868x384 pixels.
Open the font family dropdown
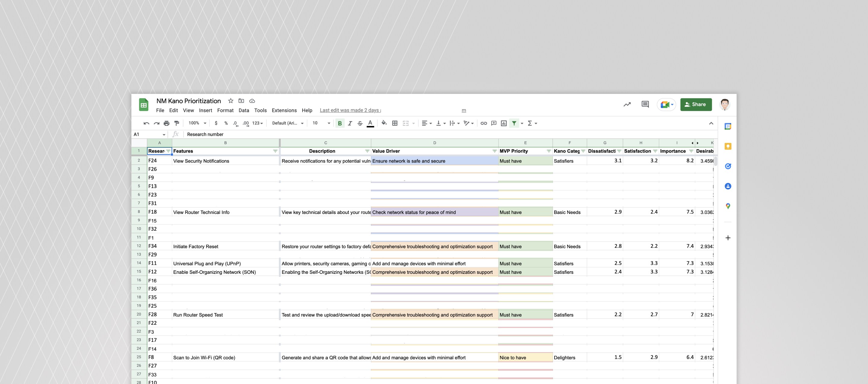click(x=288, y=123)
